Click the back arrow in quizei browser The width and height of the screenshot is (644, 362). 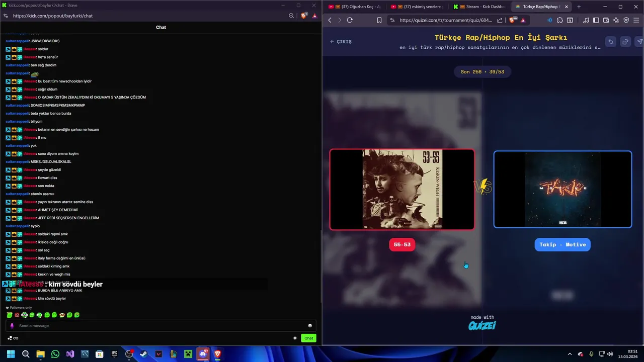tap(330, 20)
